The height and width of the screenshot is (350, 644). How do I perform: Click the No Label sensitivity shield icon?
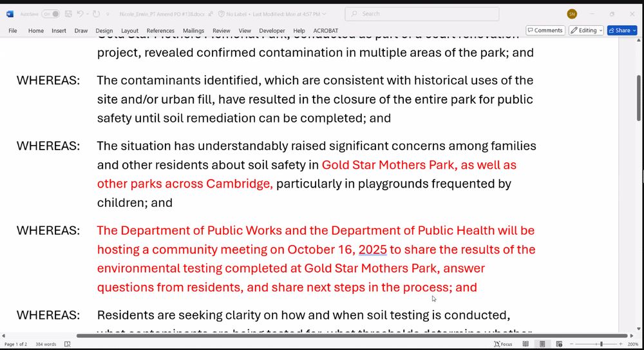click(x=222, y=14)
